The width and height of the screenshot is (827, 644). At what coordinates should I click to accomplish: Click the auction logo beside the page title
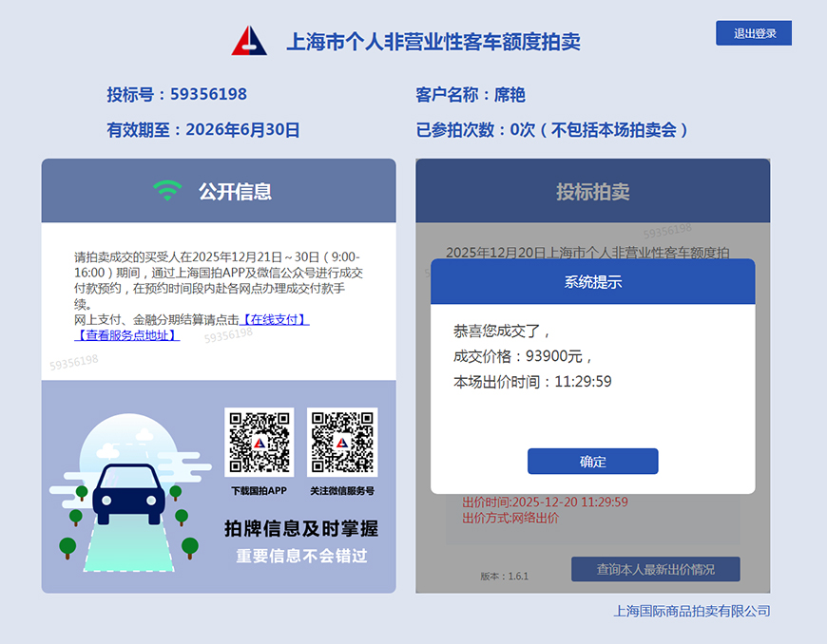pyautogui.click(x=249, y=41)
